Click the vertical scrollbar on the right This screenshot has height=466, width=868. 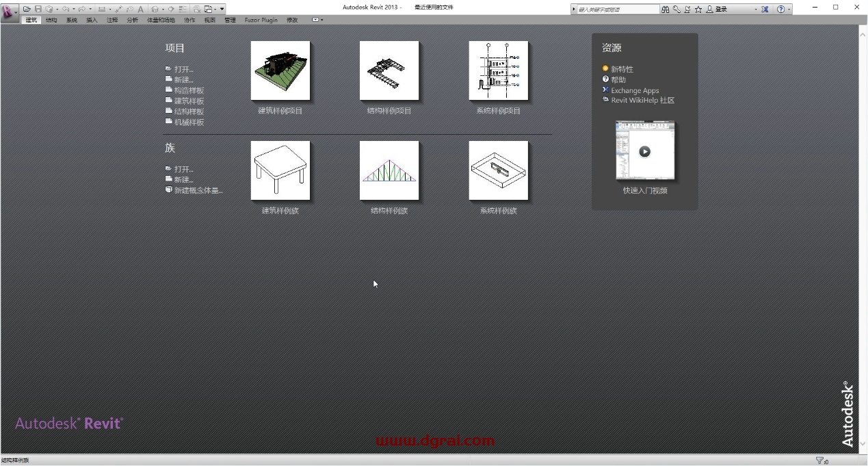[x=863, y=239]
